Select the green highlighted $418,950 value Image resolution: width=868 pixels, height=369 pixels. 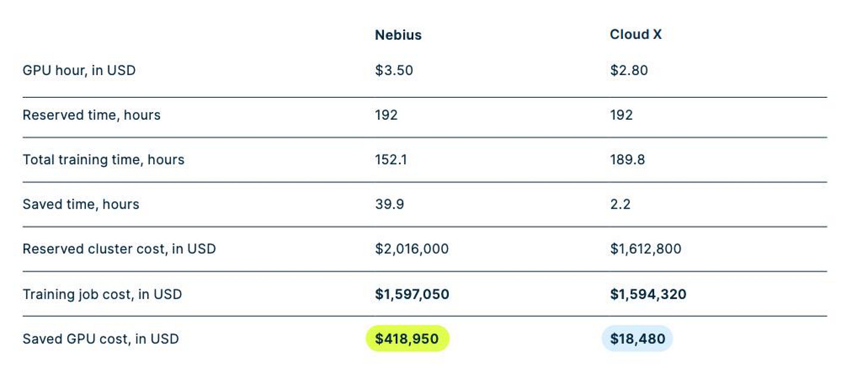click(x=407, y=339)
